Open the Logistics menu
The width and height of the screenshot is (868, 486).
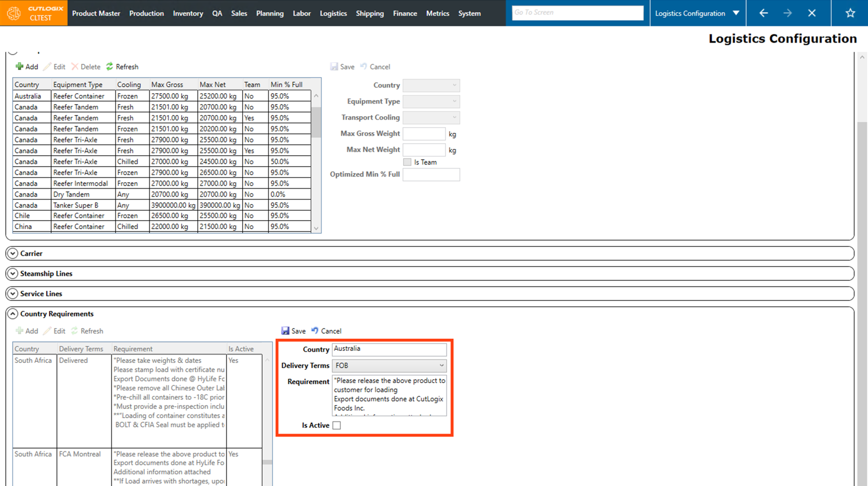pyautogui.click(x=333, y=13)
